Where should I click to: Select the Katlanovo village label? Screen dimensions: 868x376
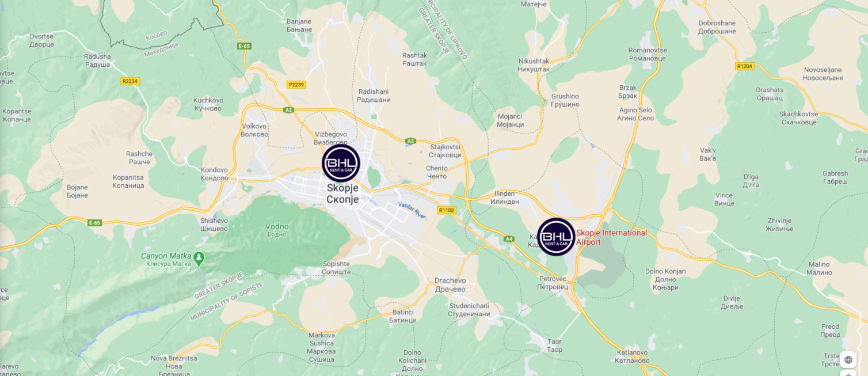tap(631, 356)
